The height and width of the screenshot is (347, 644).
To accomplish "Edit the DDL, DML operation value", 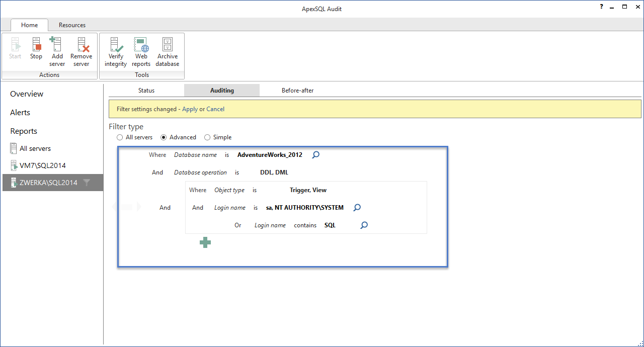I will pyautogui.click(x=274, y=172).
